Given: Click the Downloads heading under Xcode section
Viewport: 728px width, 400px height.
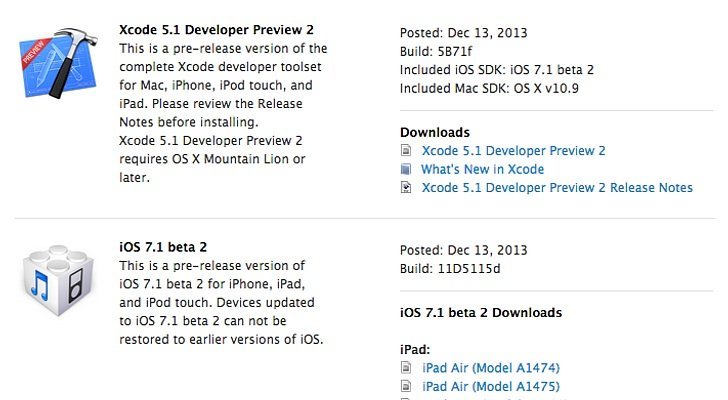Looking at the screenshot, I should [x=435, y=132].
